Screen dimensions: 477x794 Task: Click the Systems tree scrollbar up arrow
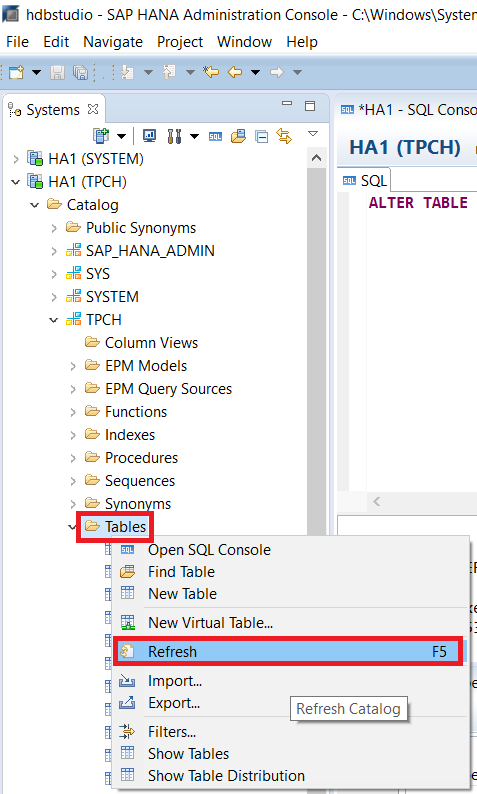[316, 158]
